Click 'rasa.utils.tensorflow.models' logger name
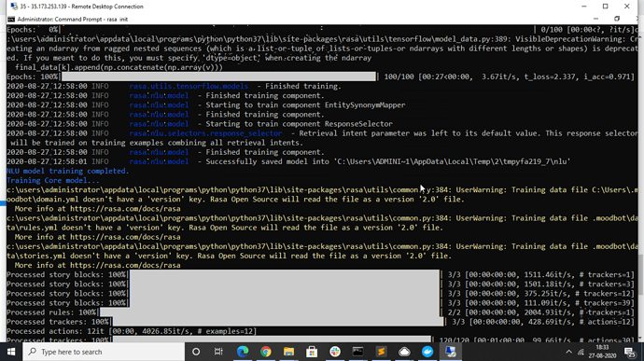 [x=189, y=86]
